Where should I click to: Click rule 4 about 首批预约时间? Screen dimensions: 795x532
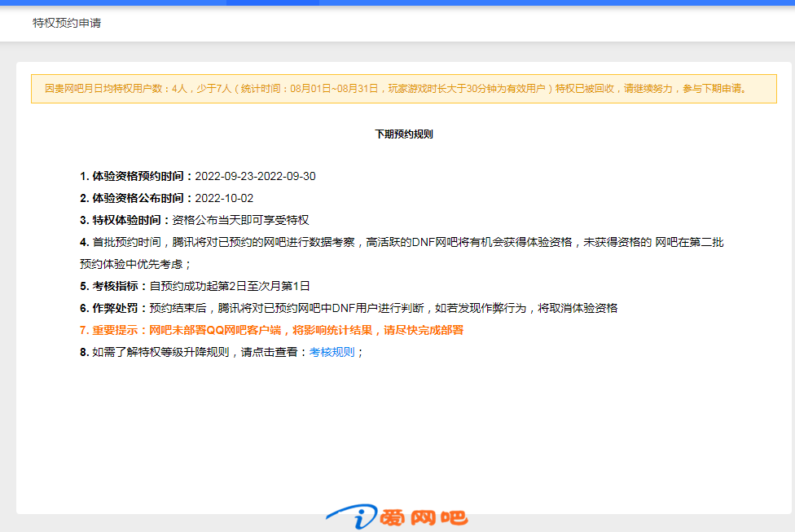(x=402, y=253)
